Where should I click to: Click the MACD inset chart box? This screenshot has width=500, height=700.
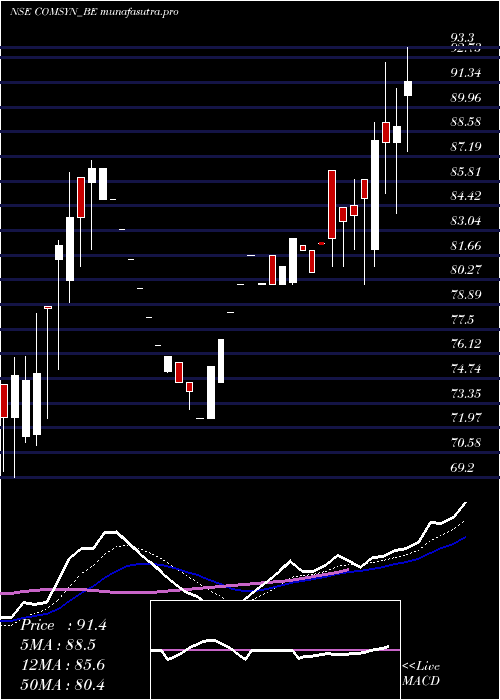(275, 650)
